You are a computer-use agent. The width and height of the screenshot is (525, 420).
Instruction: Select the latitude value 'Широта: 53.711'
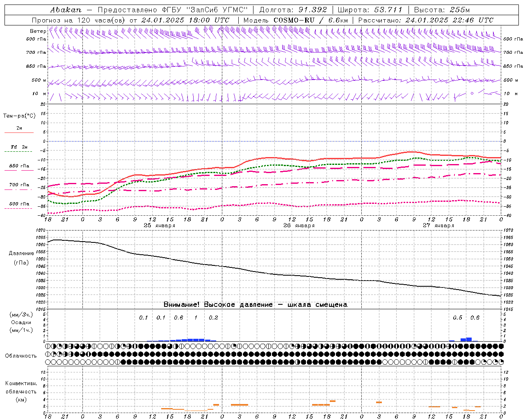point(370,10)
